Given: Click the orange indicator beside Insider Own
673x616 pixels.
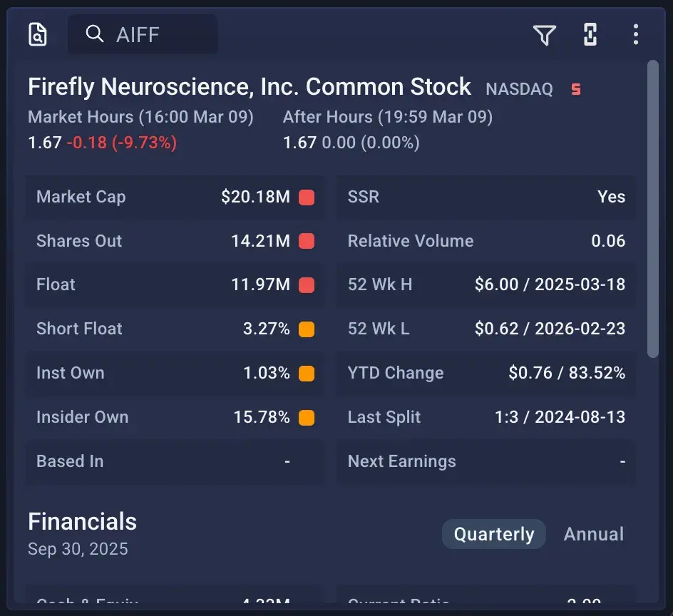Looking at the screenshot, I should coord(307,417).
